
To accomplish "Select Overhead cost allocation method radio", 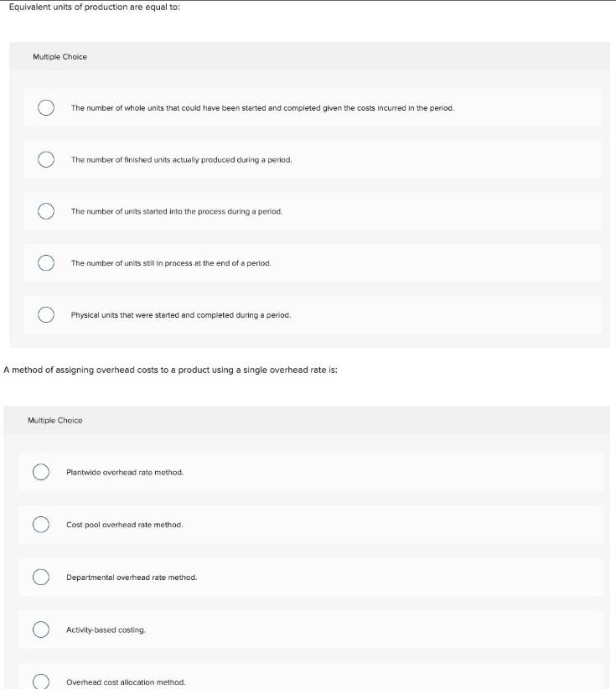I will 40,681.
